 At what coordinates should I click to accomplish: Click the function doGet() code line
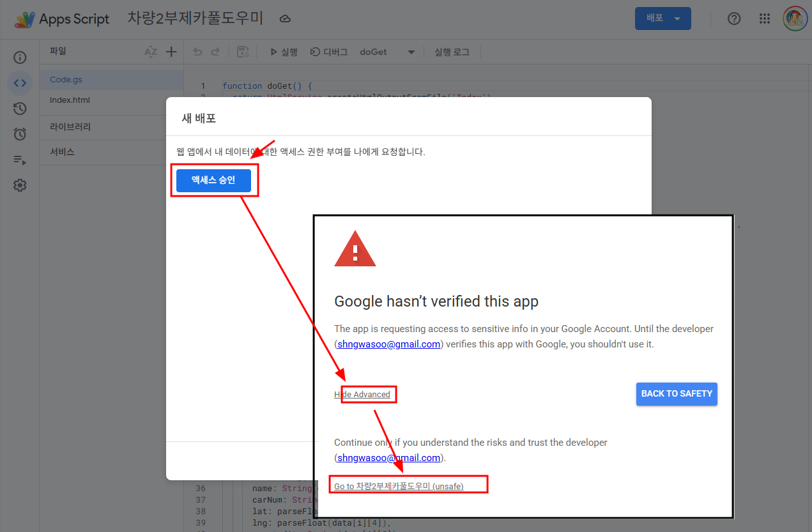coord(267,86)
